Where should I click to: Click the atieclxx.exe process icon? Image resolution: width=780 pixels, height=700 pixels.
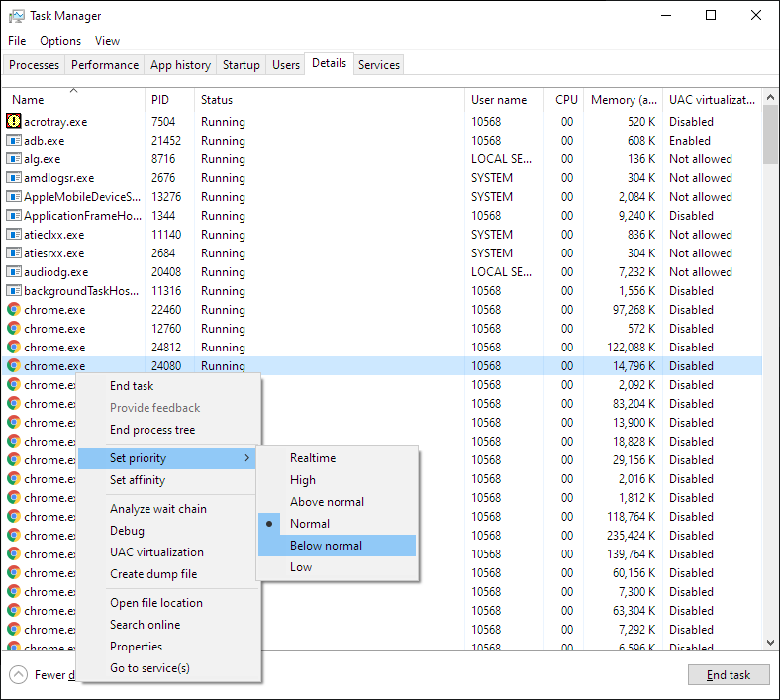pyautogui.click(x=14, y=235)
